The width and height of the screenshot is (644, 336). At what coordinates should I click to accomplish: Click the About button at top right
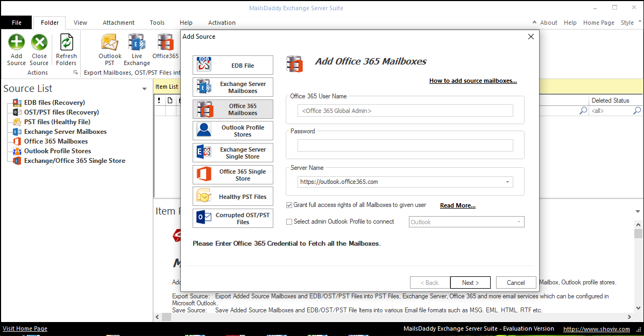tap(549, 23)
